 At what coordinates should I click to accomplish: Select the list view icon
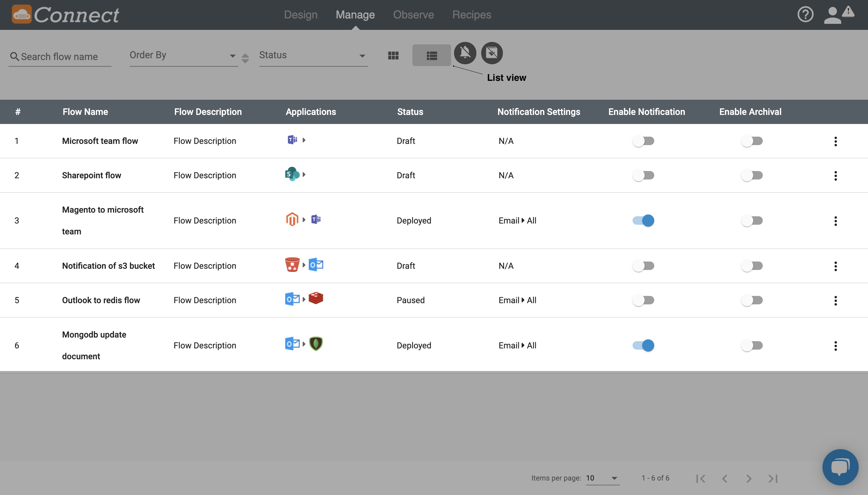[431, 56]
